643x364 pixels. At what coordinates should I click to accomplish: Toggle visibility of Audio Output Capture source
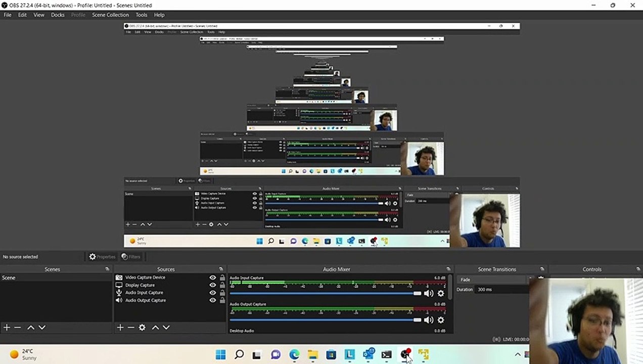pos(213,300)
